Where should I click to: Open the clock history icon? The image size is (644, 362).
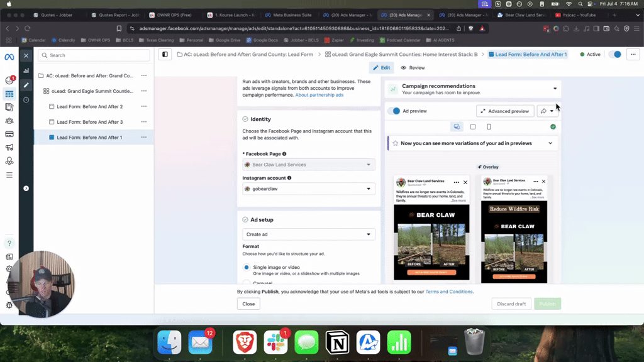pyautogui.click(x=26, y=100)
